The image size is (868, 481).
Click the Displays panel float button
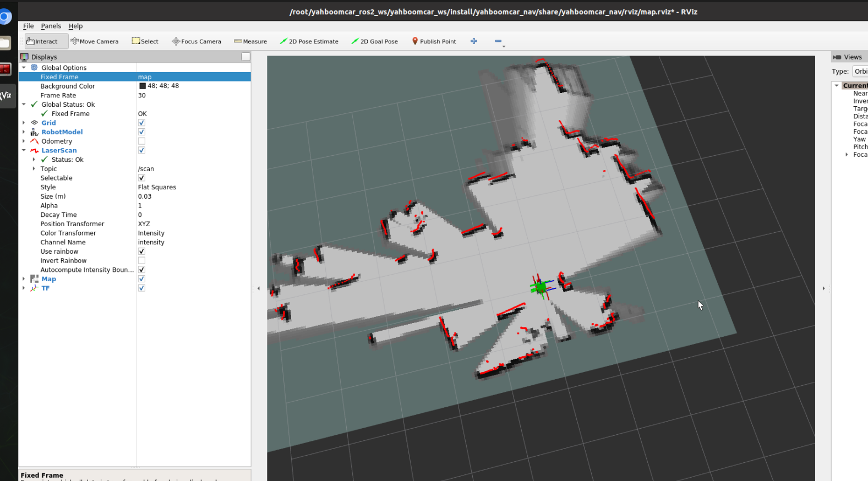pyautogui.click(x=245, y=57)
